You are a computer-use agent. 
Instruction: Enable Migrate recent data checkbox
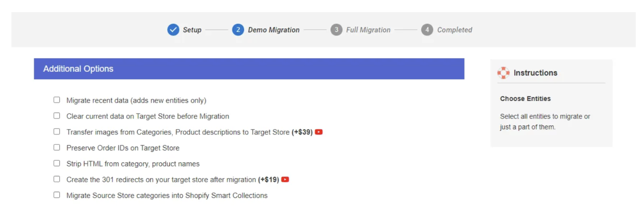click(57, 100)
